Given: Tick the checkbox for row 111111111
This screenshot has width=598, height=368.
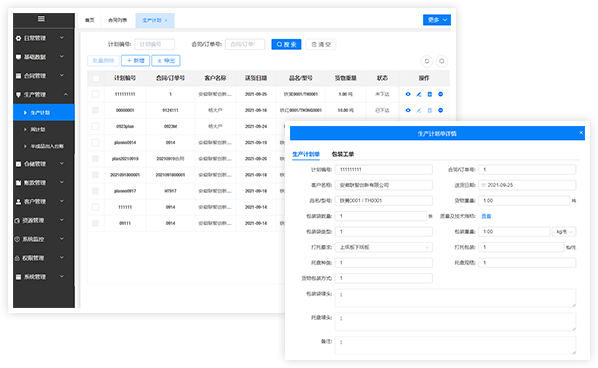Looking at the screenshot, I should click(x=95, y=94).
